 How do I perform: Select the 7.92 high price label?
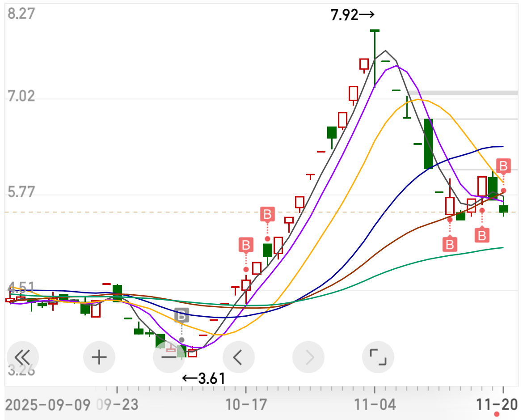tap(352, 15)
